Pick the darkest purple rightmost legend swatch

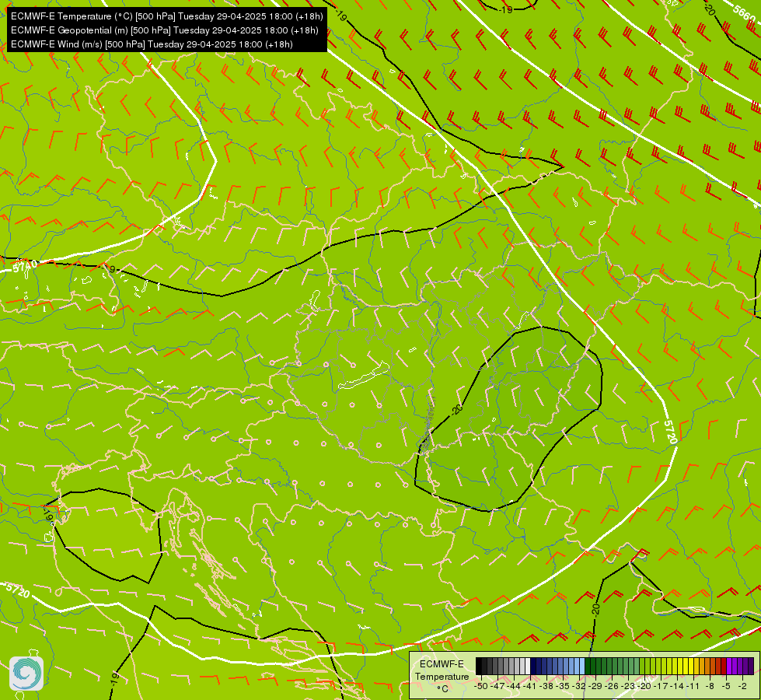pyautogui.click(x=752, y=666)
